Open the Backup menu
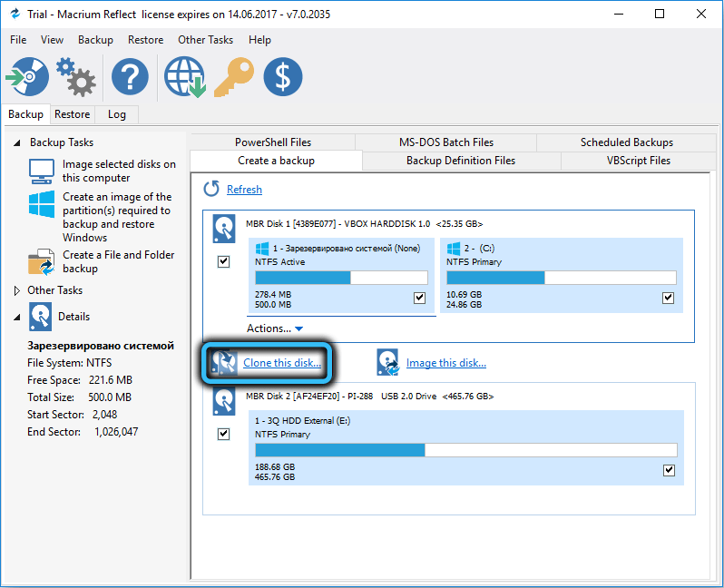Viewport: 724px width, 588px height. 95,40
